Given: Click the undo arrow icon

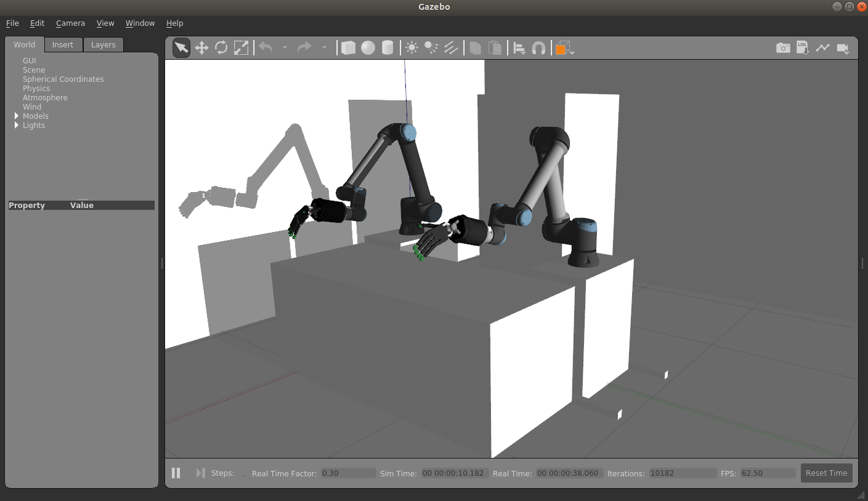Looking at the screenshot, I should click(266, 47).
